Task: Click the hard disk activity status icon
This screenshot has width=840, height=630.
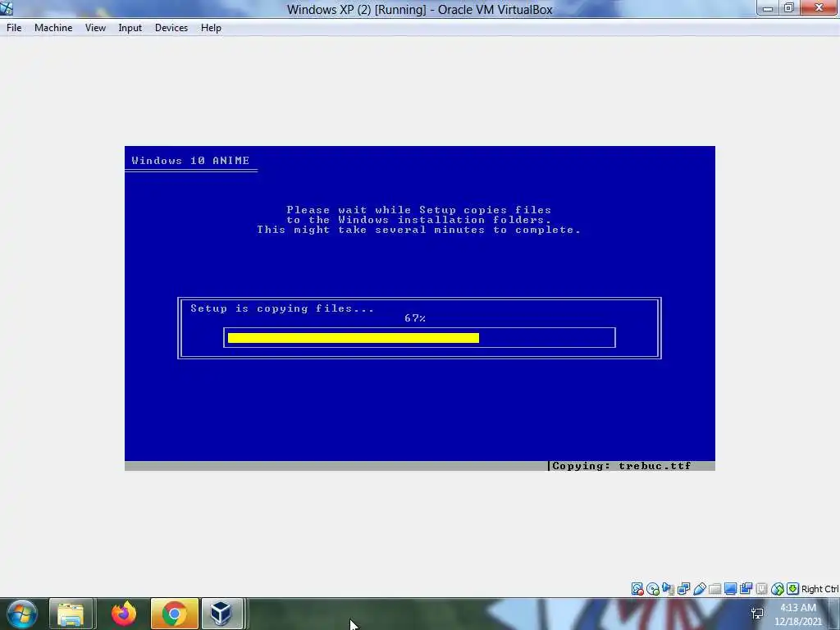Action: (x=637, y=589)
